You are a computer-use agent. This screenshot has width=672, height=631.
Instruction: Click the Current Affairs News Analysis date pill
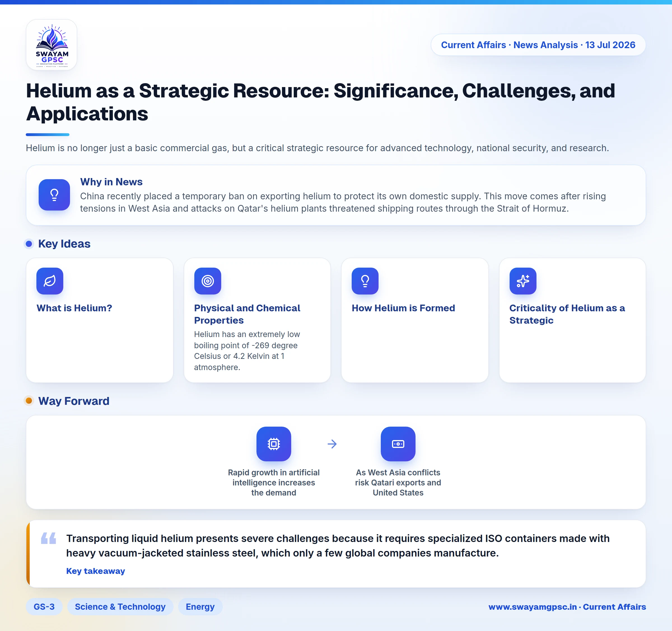point(538,45)
